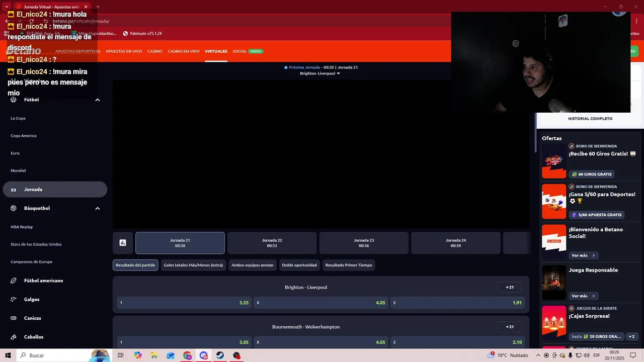Close the Jornada Virtual browser tab
This screenshot has width=644, height=362.
[x=86, y=7]
